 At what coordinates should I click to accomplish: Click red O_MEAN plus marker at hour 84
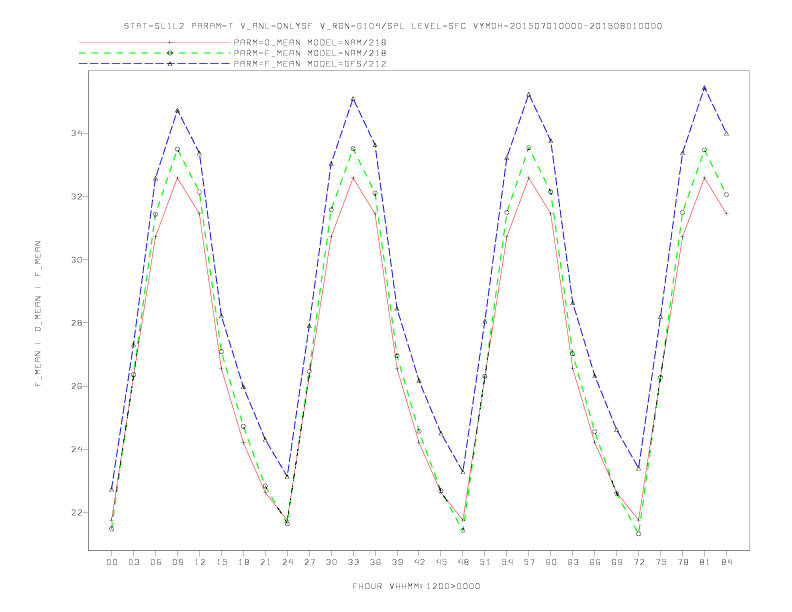726,214
